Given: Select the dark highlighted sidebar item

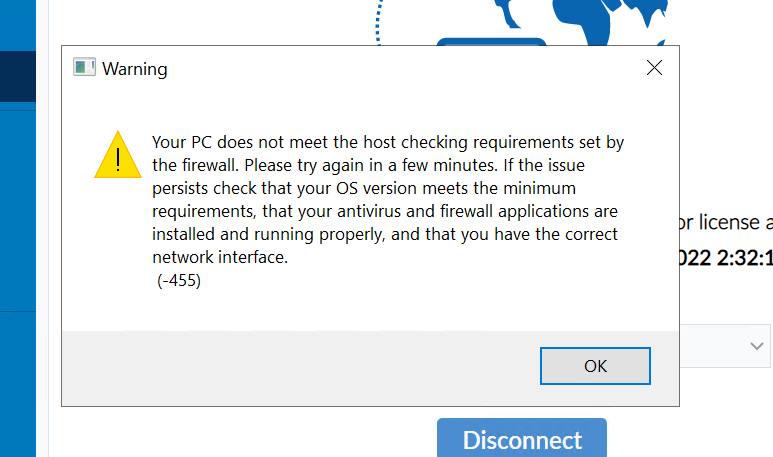Looking at the screenshot, I should pos(17,76).
